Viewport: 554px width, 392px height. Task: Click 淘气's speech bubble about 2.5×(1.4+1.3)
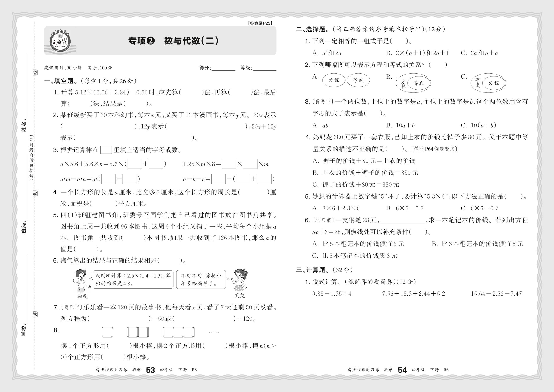[x=133, y=280]
